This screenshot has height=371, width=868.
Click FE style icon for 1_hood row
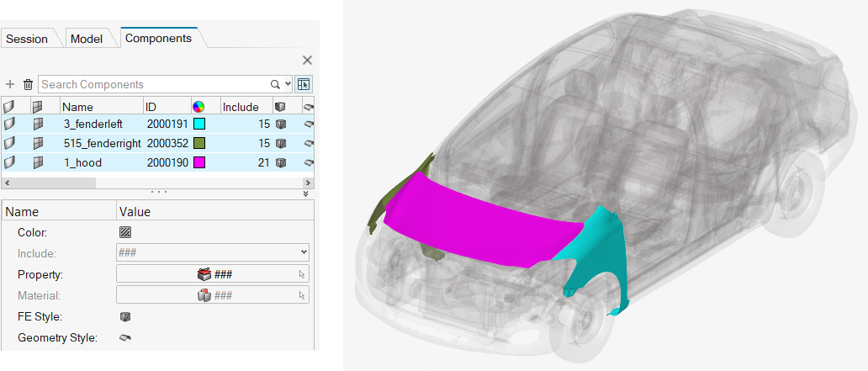281,162
